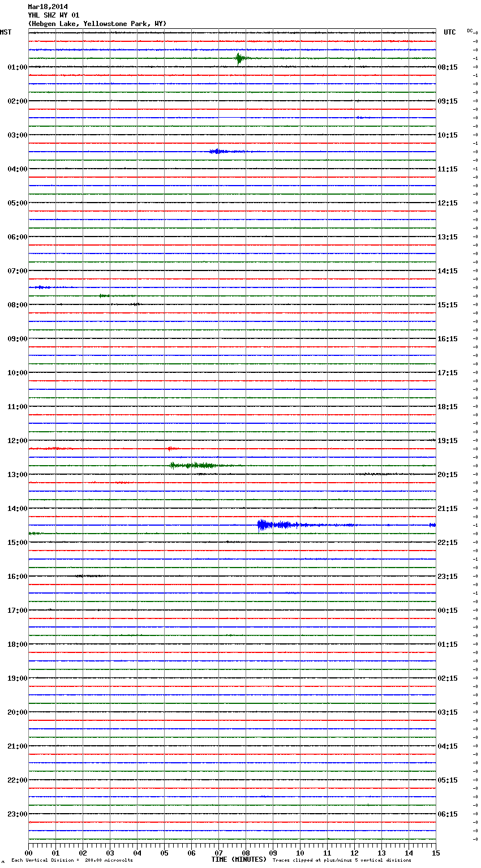The width and height of the screenshot is (481, 868).
Task: Click the "(Hebgen Lake, Yellowstone Park, WY)" caption
Action: click(x=97, y=24)
